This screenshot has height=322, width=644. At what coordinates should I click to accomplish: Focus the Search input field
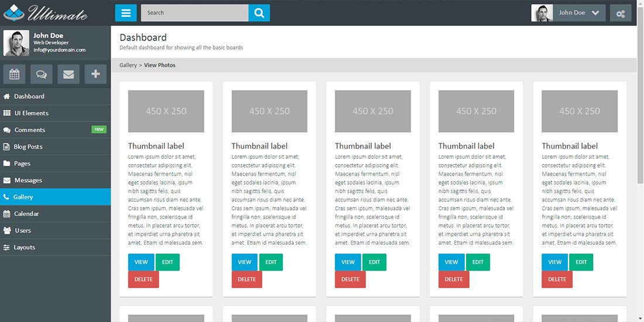click(195, 13)
